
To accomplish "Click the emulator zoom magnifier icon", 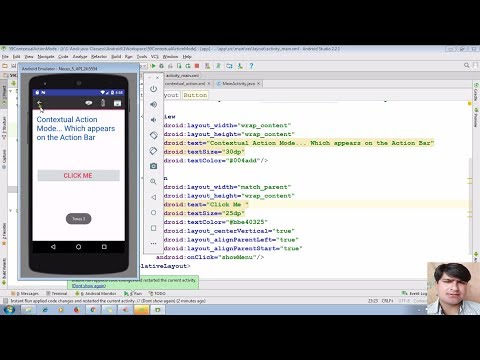I will (x=153, y=181).
